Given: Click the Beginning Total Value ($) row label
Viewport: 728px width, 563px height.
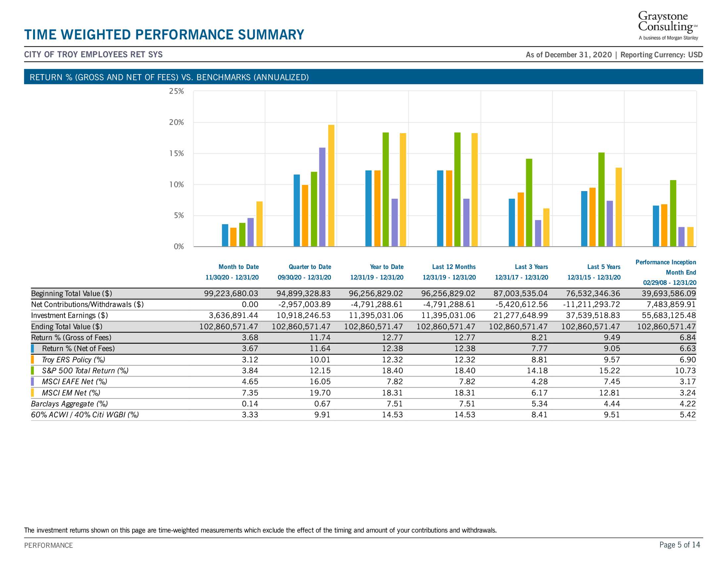Looking at the screenshot, I should click(x=71, y=293).
